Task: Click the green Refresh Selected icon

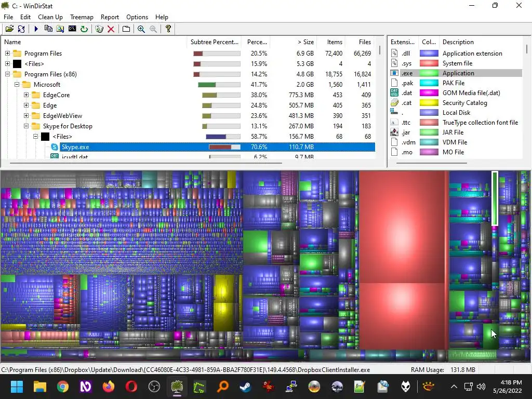Action: point(84,29)
